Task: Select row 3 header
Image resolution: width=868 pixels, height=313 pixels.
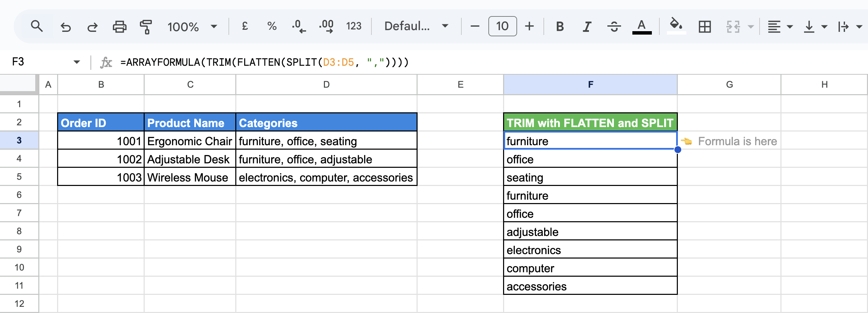Action: (x=19, y=140)
